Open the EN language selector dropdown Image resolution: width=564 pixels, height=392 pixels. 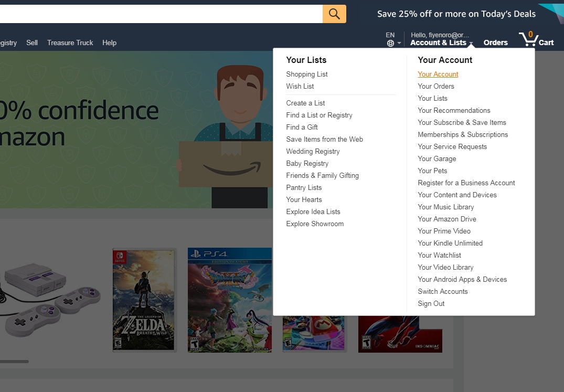pyautogui.click(x=393, y=39)
